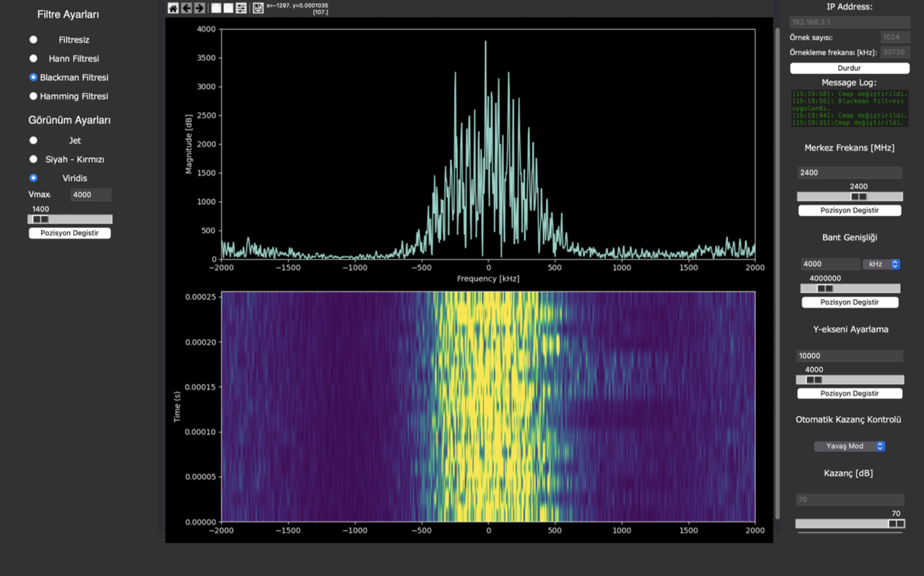
Task: Focus Merkez Frekans input showing 2400
Action: (850, 173)
